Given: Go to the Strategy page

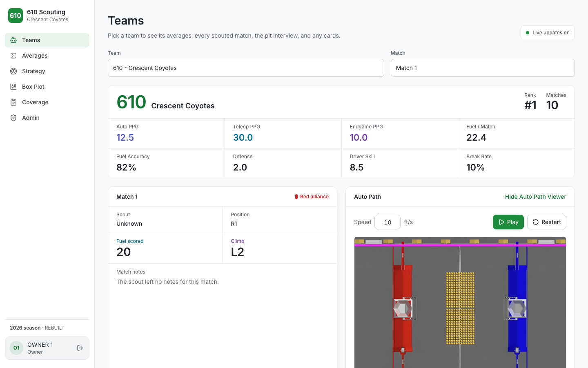Looking at the screenshot, I should tap(47, 71).
